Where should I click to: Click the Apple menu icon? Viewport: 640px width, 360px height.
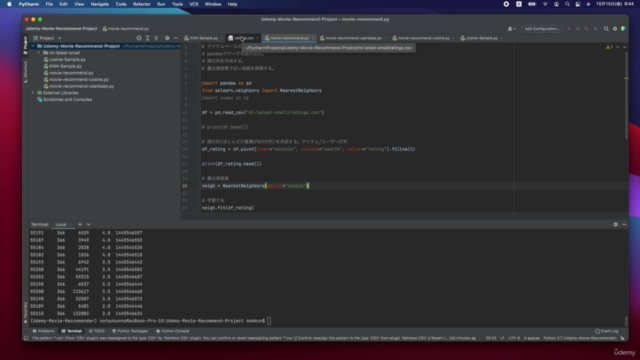9,4
